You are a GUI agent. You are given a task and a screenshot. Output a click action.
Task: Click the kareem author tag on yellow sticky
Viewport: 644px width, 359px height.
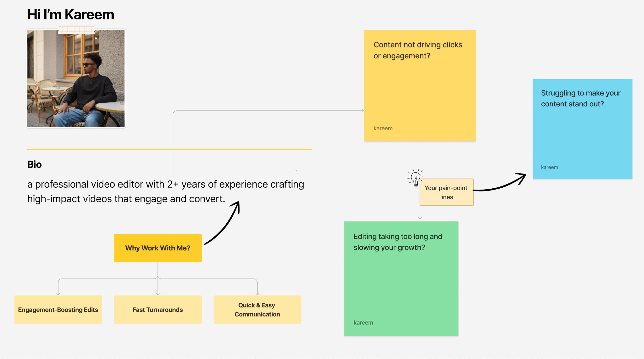tap(383, 128)
